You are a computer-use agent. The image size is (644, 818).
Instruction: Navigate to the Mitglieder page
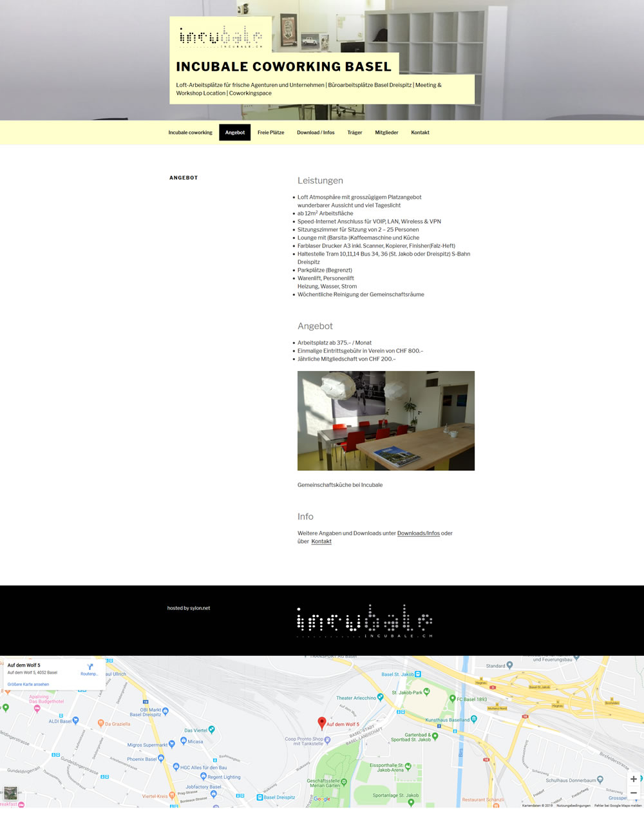pyautogui.click(x=386, y=133)
